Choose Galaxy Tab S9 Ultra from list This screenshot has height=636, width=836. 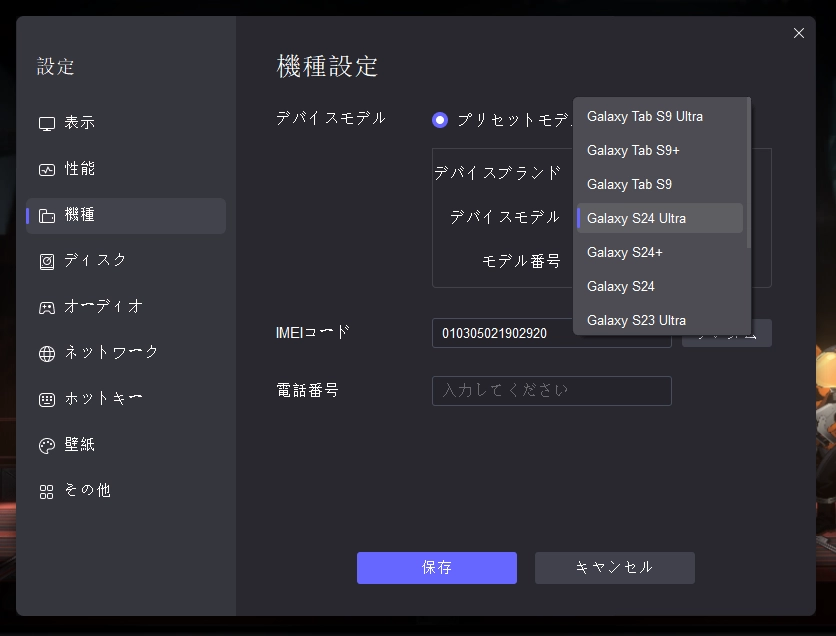point(660,116)
